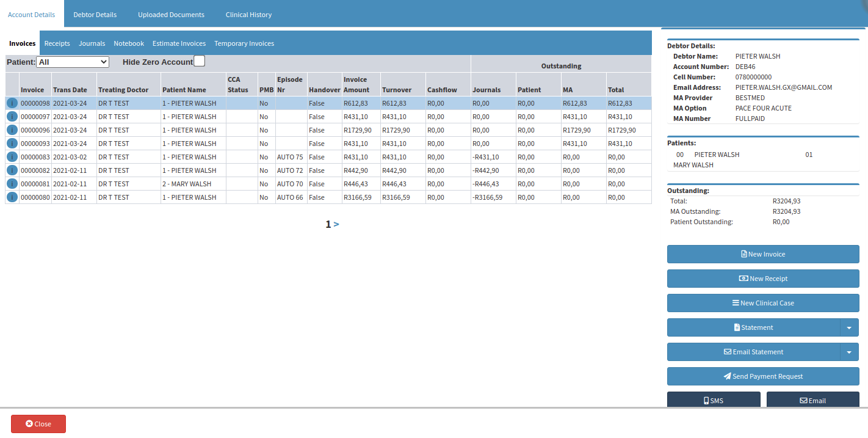Expand the Email Statement dropdown arrow
The image size is (868, 438).
pyautogui.click(x=850, y=352)
